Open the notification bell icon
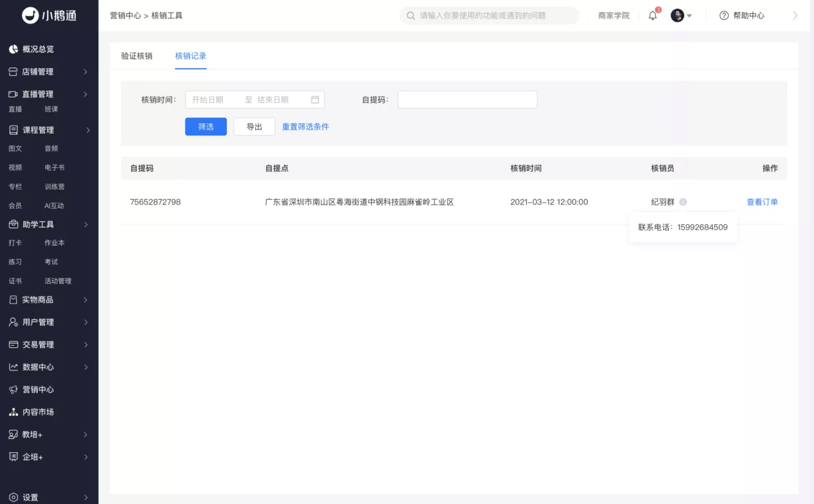The height and width of the screenshot is (504, 814). (x=653, y=15)
